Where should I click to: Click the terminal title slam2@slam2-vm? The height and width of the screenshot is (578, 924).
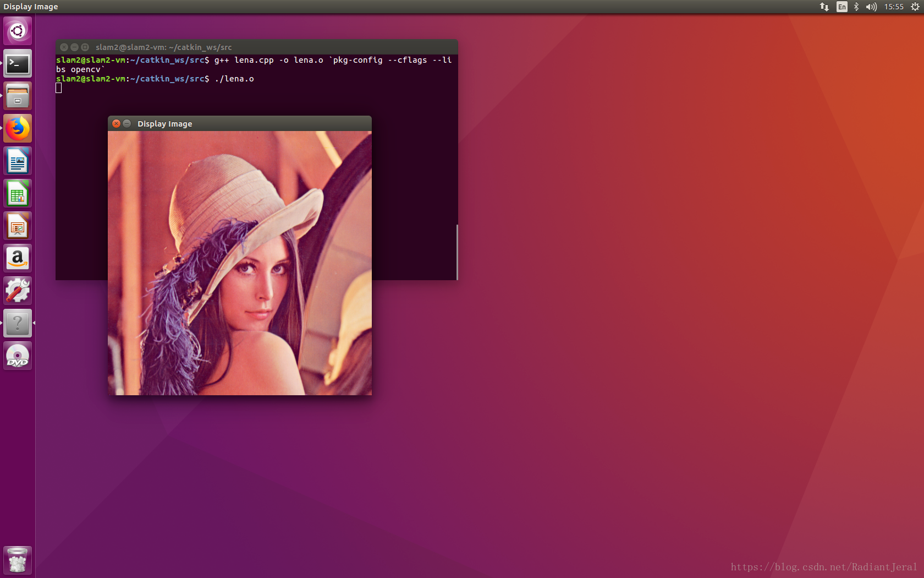(x=164, y=47)
